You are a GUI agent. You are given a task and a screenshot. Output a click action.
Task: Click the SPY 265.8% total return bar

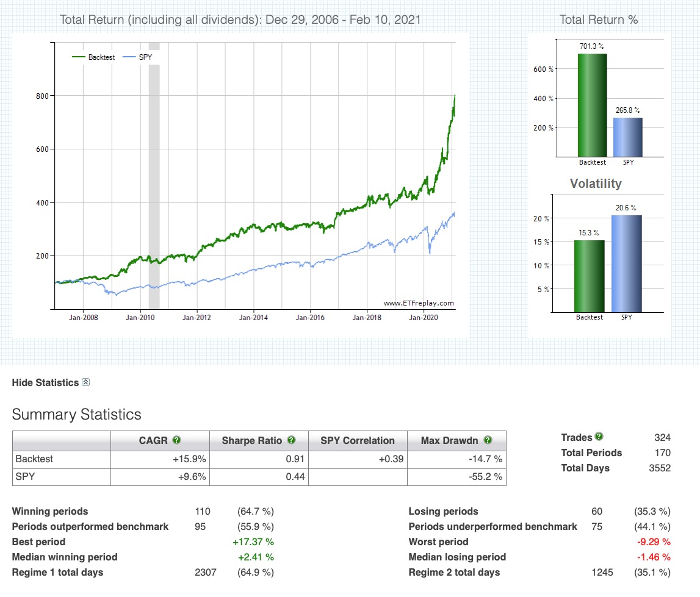pos(627,137)
